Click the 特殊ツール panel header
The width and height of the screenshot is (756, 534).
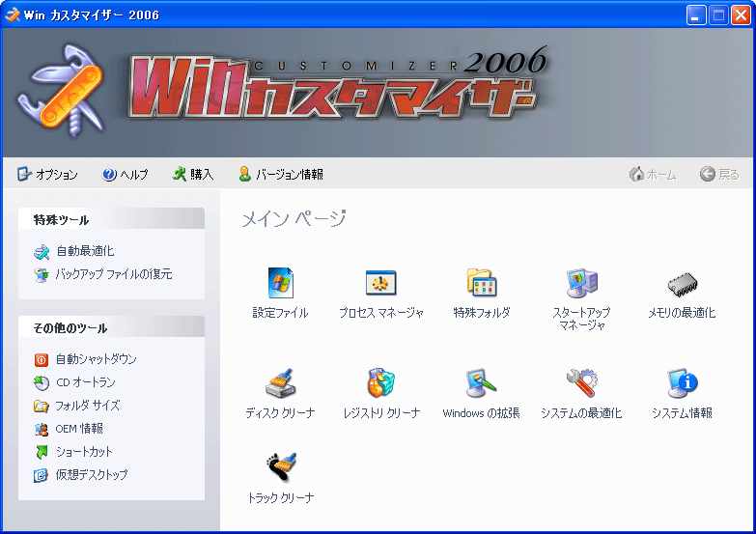(x=111, y=219)
